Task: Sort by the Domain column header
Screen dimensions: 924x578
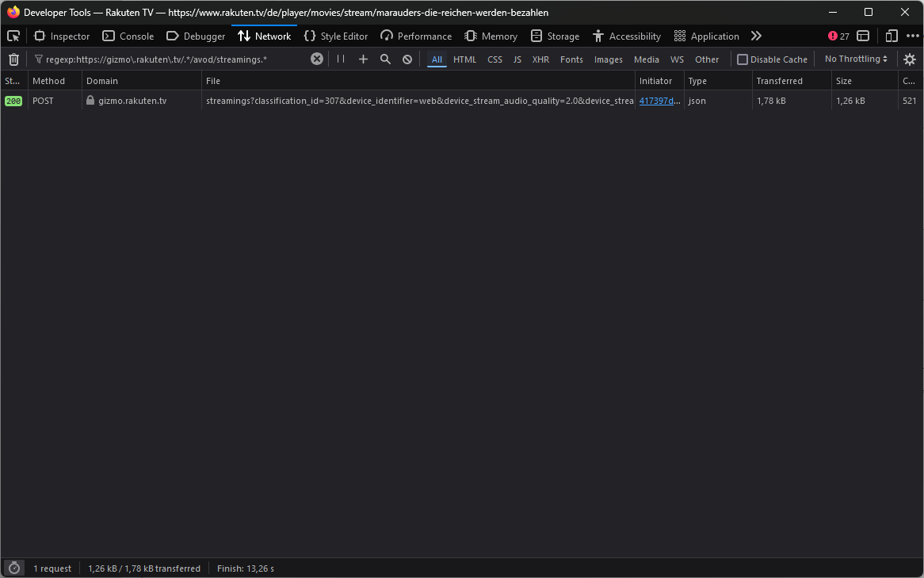Action: click(x=141, y=81)
